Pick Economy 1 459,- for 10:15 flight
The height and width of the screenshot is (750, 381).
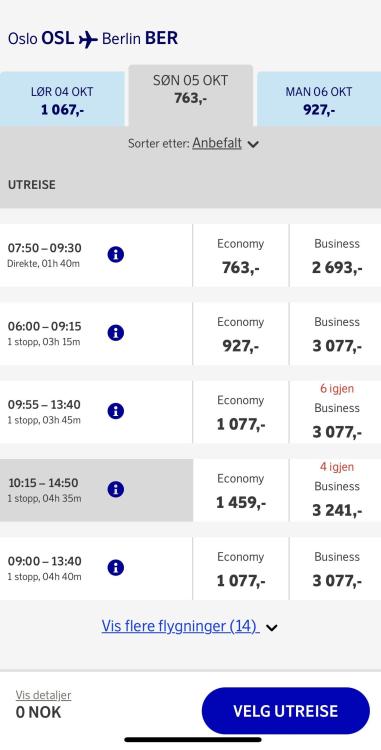[240, 490]
